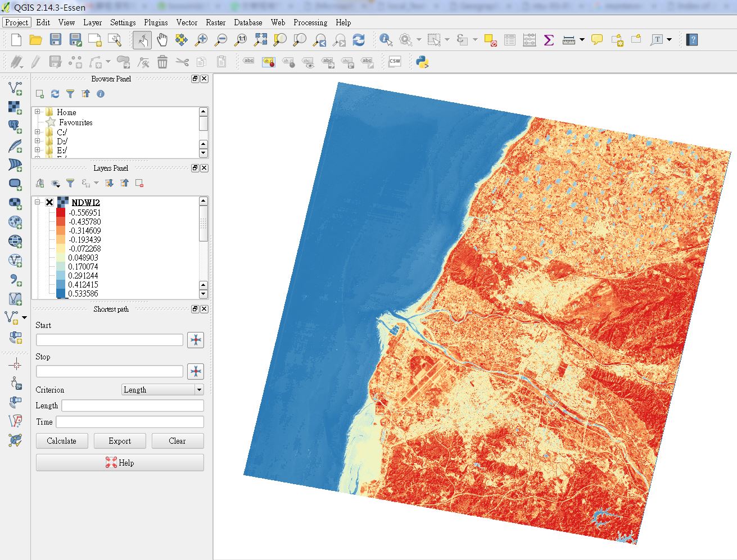Toggle the touch zoom and pan tool
The height and width of the screenshot is (560, 737).
coord(142,40)
